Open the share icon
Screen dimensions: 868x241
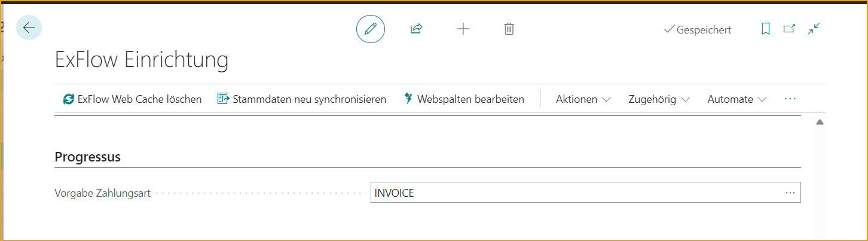click(x=417, y=29)
